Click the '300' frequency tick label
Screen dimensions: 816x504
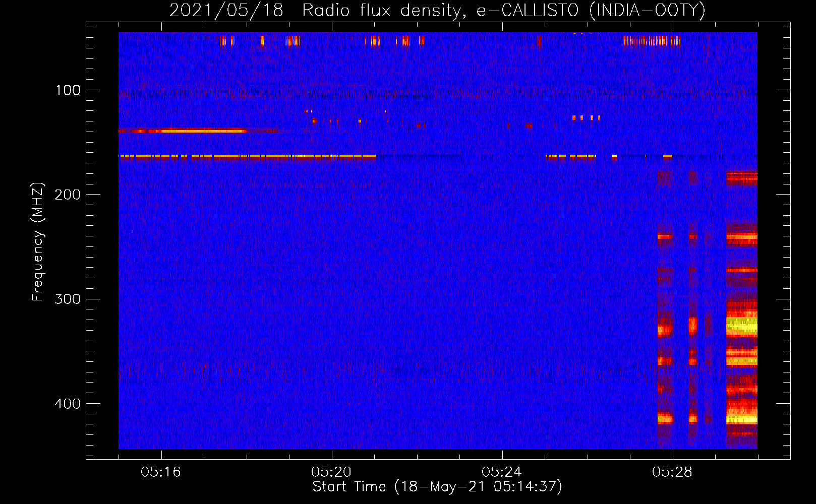pyautogui.click(x=68, y=299)
